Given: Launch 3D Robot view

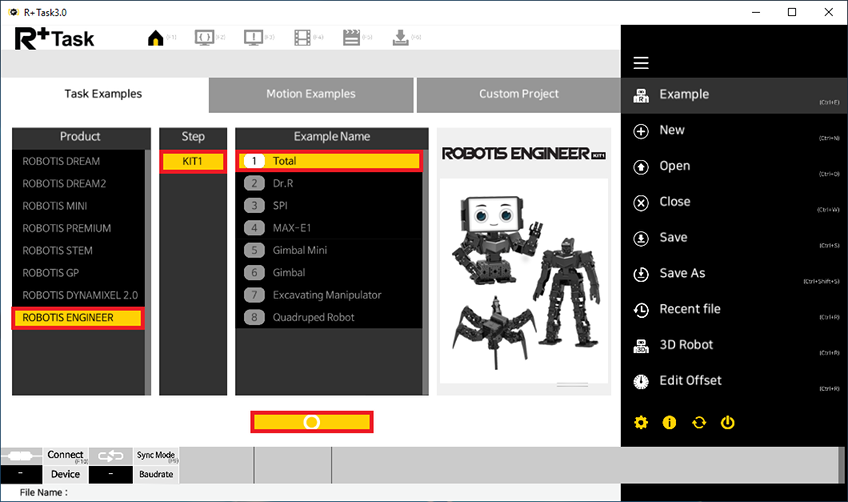Looking at the screenshot, I should (x=734, y=345).
